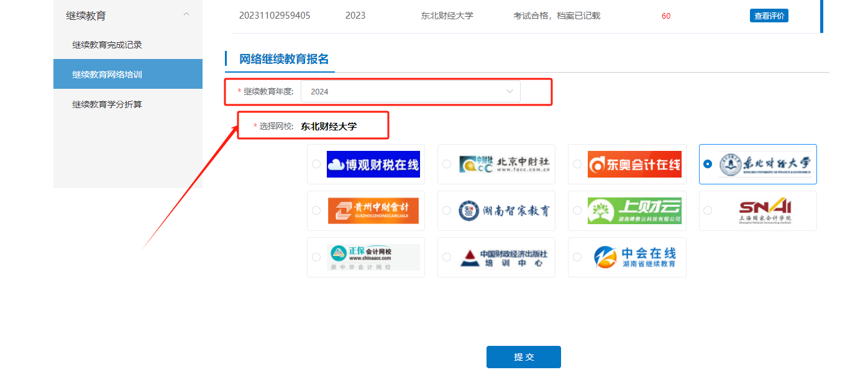Click the 查看评价 button
The width and height of the screenshot is (868, 380).
tap(769, 16)
